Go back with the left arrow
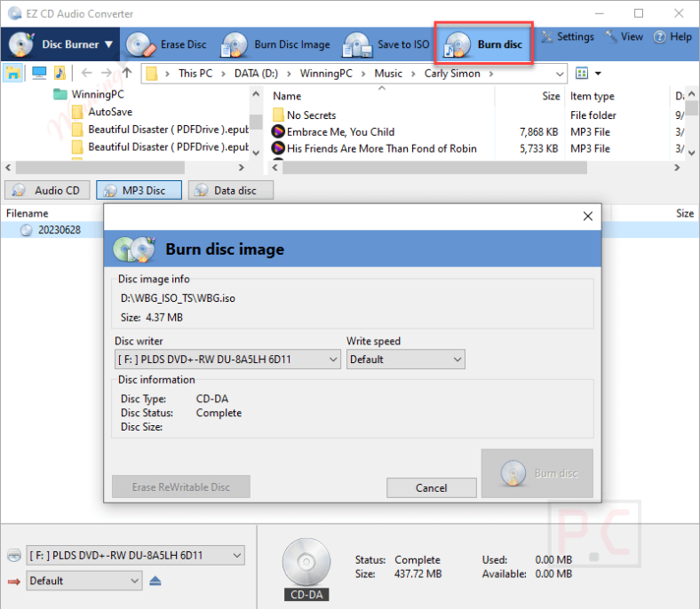This screenshot has width=700, height=609. click(86, 73)
